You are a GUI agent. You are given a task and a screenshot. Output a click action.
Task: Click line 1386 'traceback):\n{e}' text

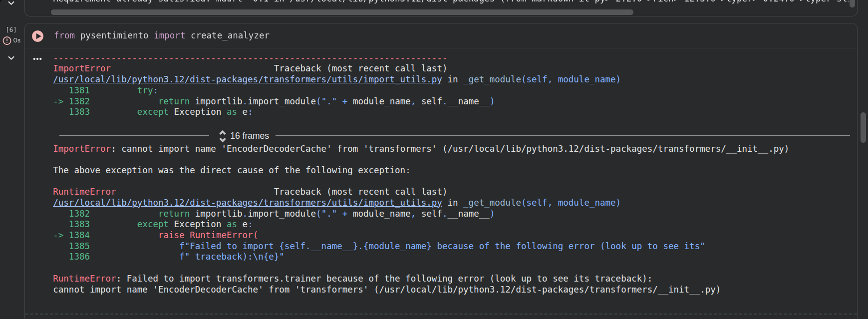coord(232,257)
